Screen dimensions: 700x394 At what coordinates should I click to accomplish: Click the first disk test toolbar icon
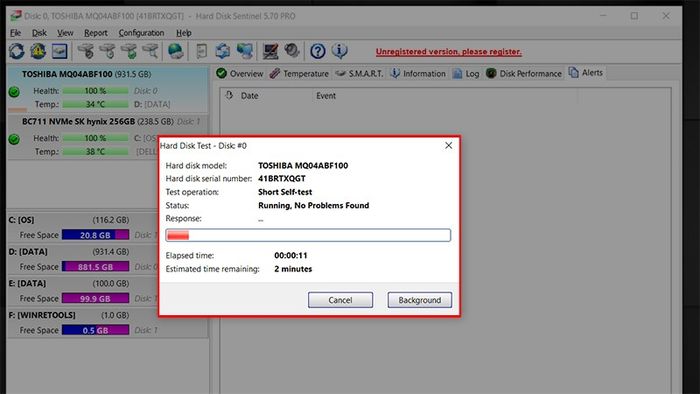[86, 51]
